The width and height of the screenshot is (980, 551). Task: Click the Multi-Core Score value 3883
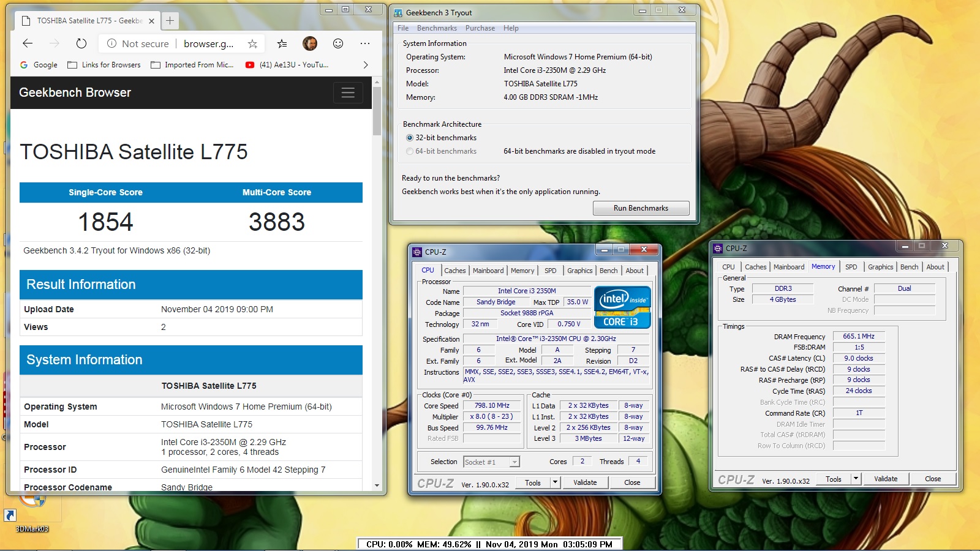(277, 222)
